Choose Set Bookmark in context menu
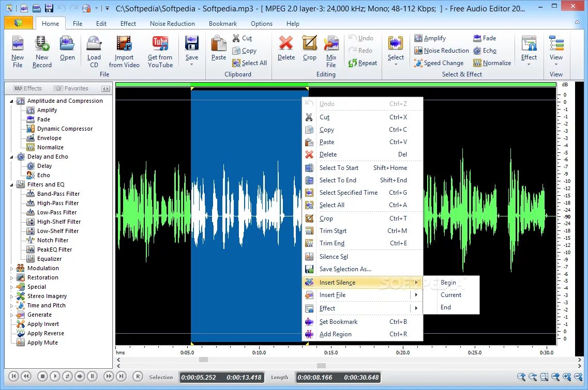 (363, 322)
